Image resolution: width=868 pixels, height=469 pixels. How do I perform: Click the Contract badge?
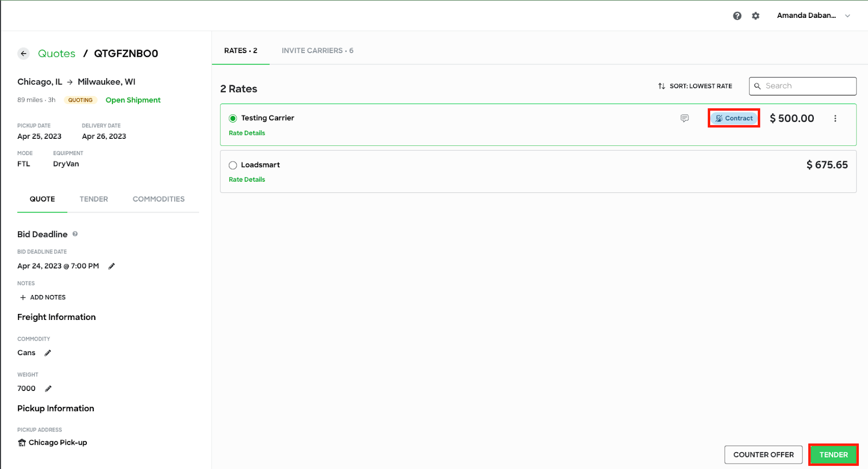coord(733,118)
